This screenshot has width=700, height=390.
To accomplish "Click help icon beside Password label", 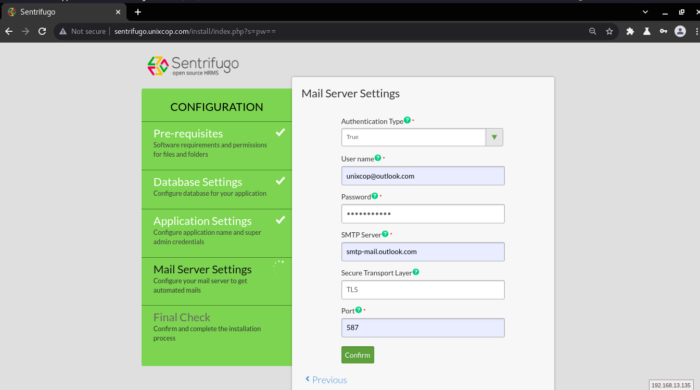I will (375, 196).
